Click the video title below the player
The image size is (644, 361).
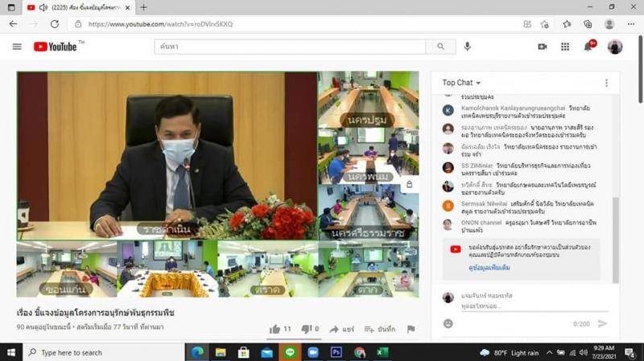tap(95, 313)
